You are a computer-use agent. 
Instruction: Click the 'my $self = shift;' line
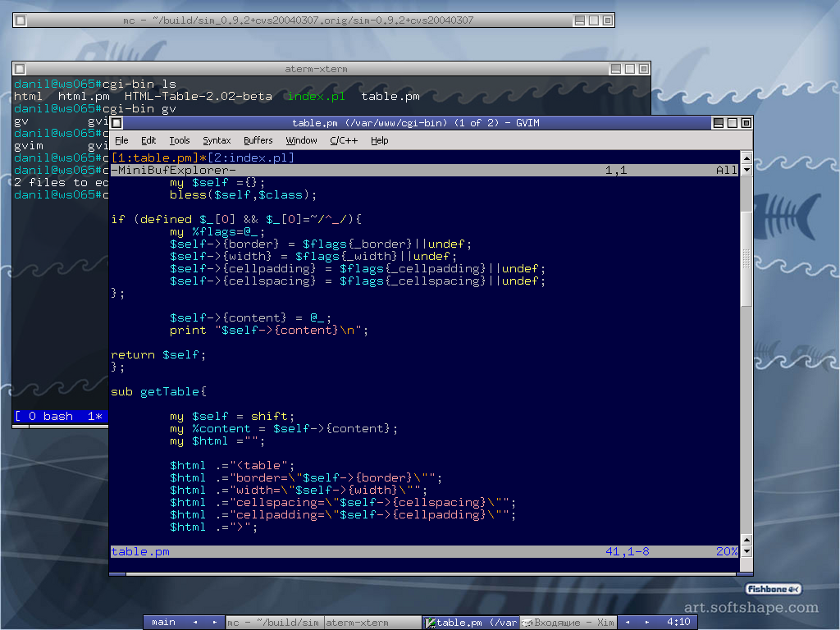pyautogui.click(x=232, y=416)
